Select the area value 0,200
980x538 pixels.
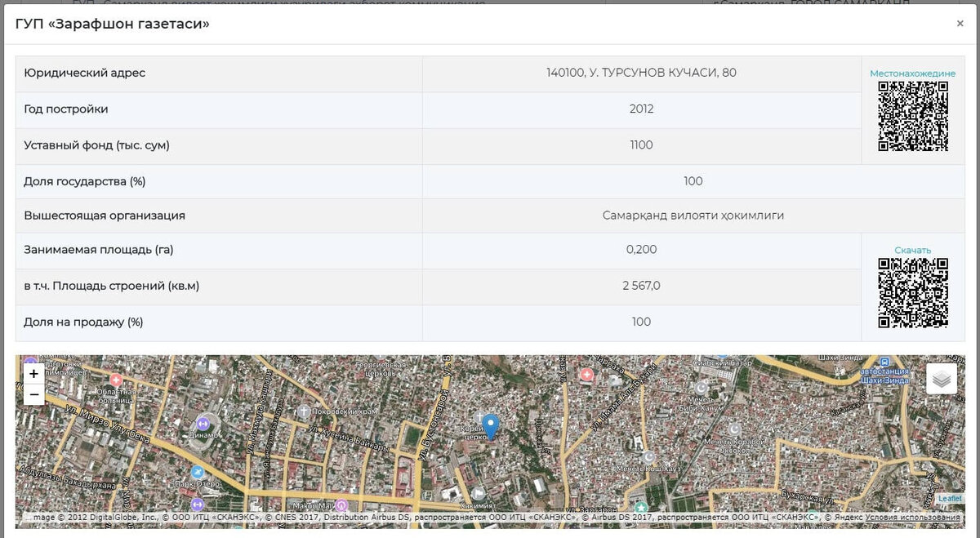tap(641, 250)
